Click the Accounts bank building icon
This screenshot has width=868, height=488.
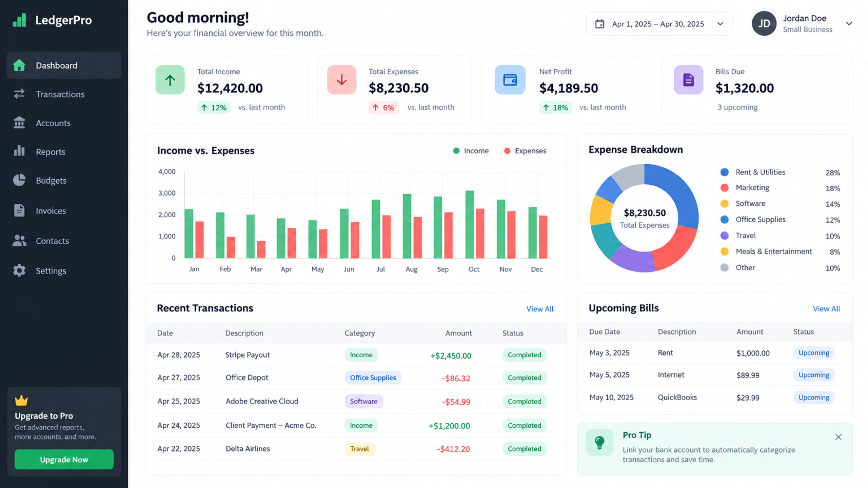point(19,122)
